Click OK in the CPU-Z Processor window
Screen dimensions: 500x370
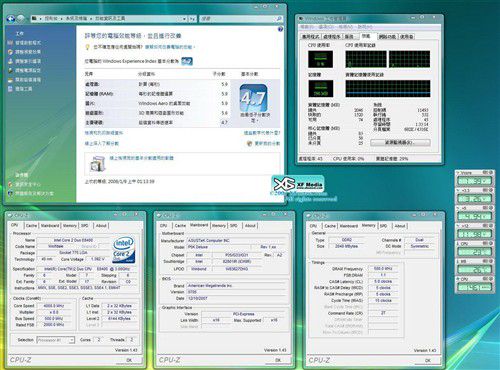click(129, 360)
